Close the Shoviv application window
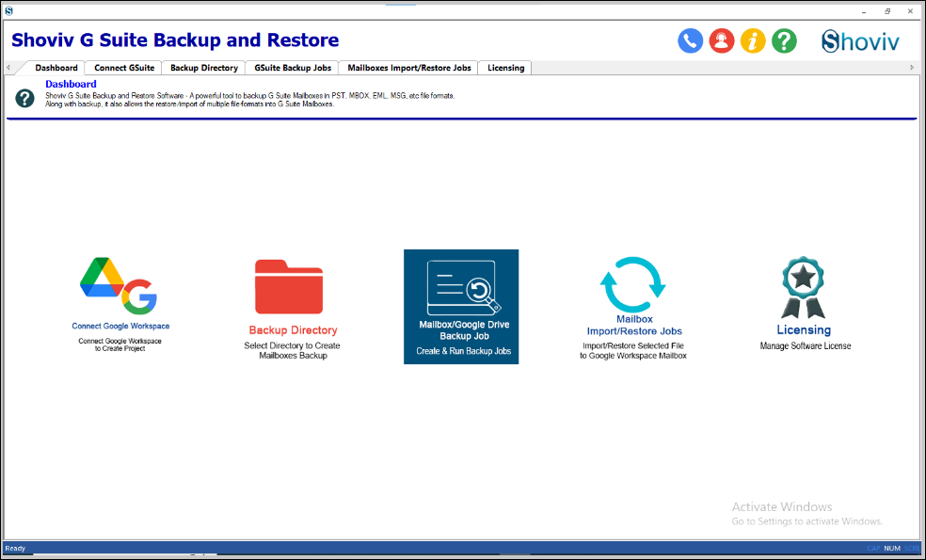 tap(910, 11)
